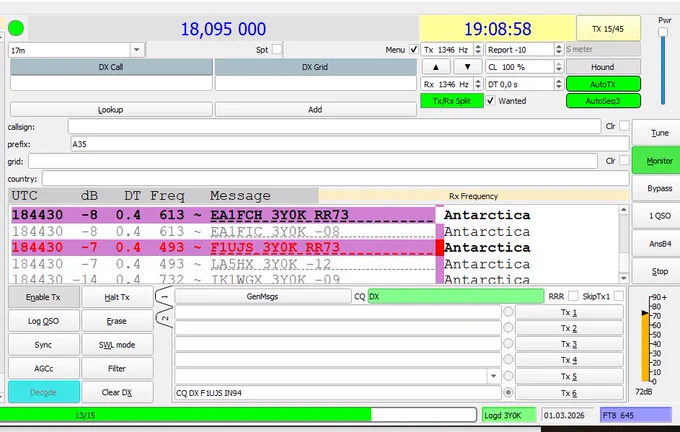Click the Add button
Screen dimensions: 680x432
tap(315, 109)
